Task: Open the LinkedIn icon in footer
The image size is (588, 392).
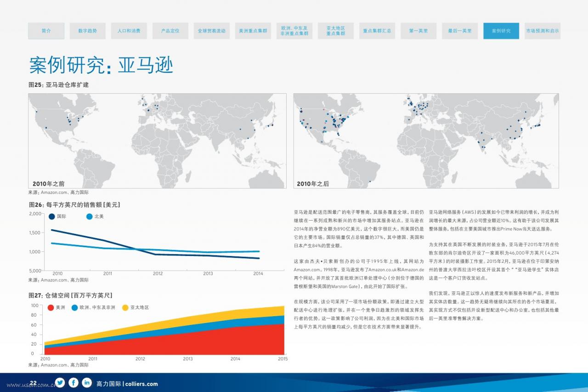Action: coord(87,382)
